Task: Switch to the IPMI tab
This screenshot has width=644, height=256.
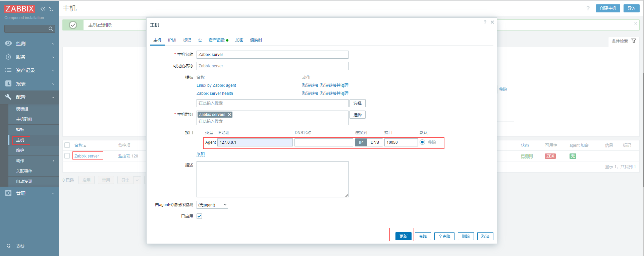Action: click(172, 40)
